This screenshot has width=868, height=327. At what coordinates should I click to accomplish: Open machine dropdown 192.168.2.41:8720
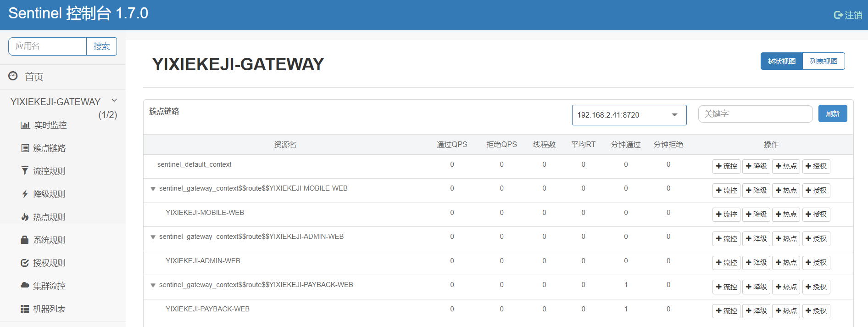click(629, 115)
